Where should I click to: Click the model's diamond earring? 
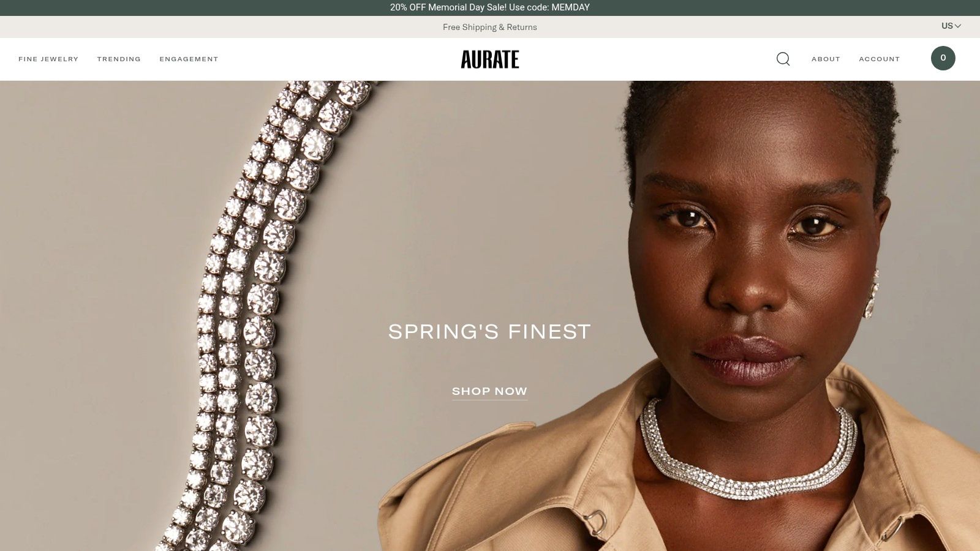tap(872, 294)
